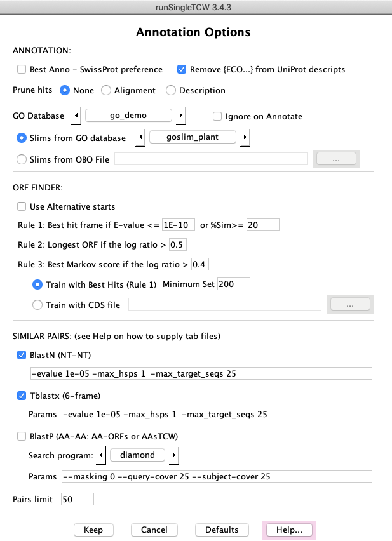
Task: Browse for Slims OBO file
Action: (x=335, y=159)
